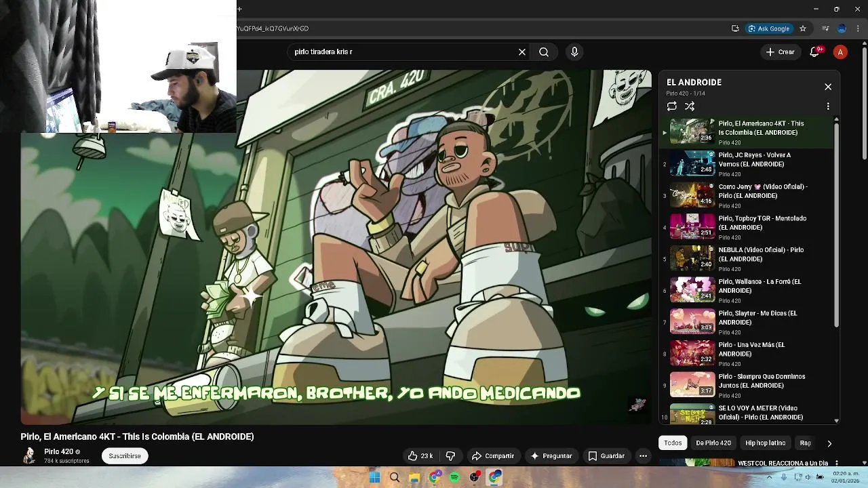This screenshot has height=488, width=868.
Task: Select 'Como Jerry (Video Oficial)' entry
Action: (746, 195)
